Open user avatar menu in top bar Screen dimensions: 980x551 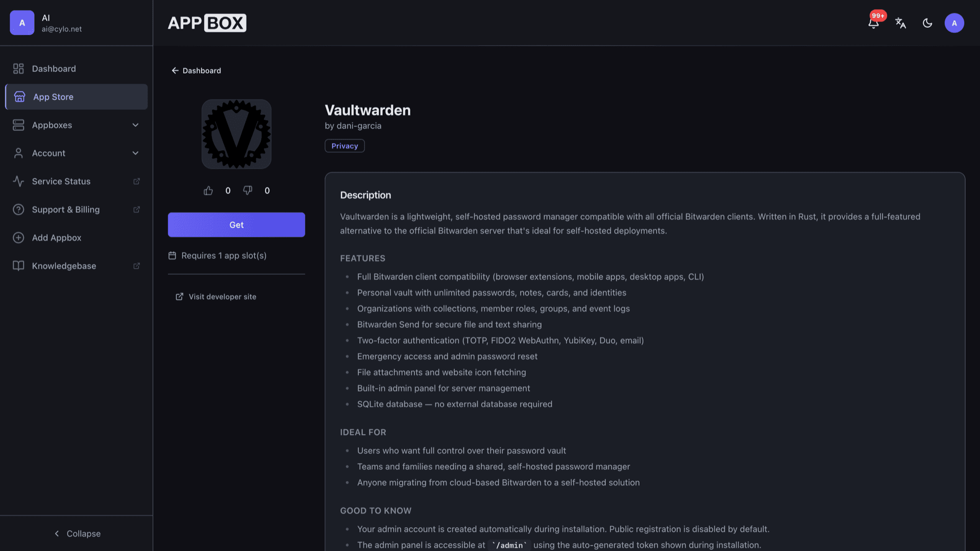954,23
